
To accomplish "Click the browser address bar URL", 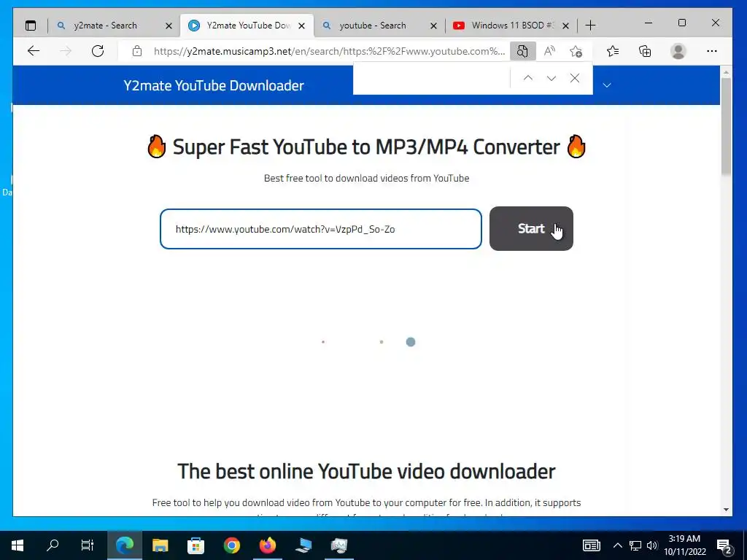I will (x=329, y=51).
